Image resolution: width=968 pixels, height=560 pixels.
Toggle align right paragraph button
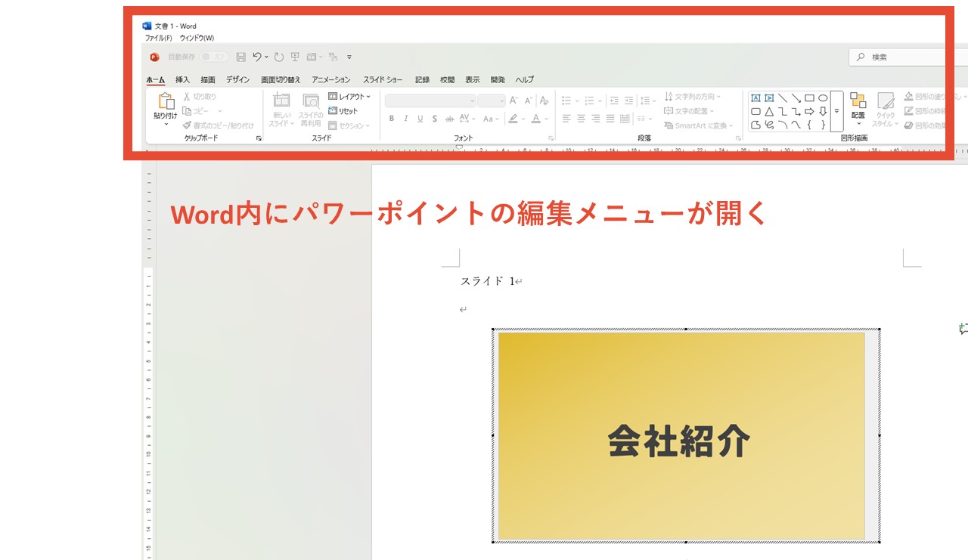pos(596,119)
